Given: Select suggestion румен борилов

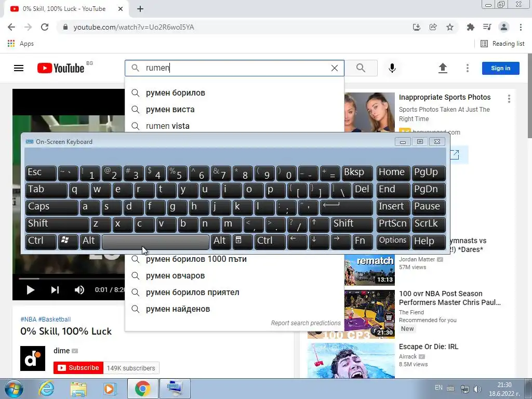Looking at the screenshot, I should (234, 92).
